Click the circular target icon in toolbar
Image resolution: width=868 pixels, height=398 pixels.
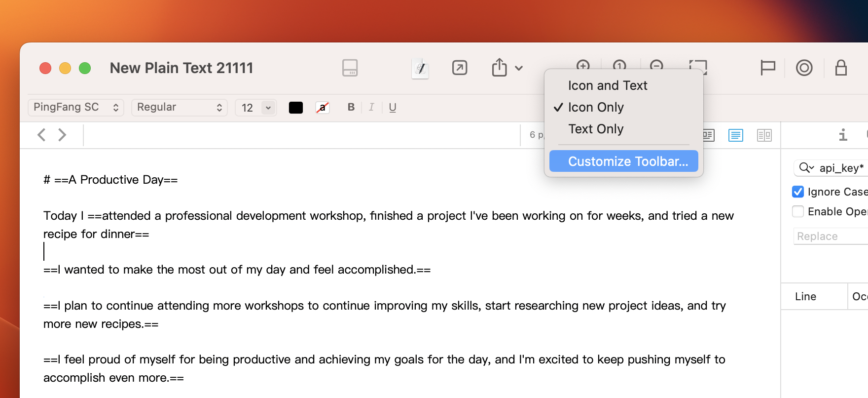point(804,68)
